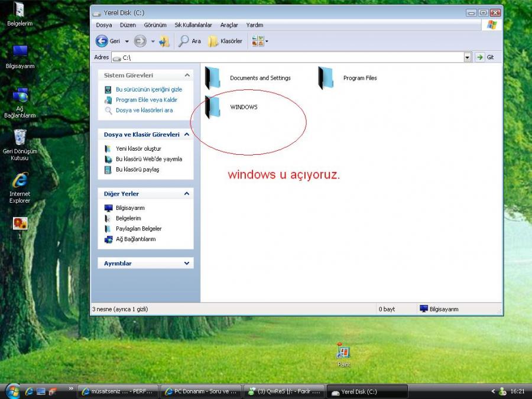This screenshot has width=532, height=399.
Task: Collapse the Sistem Görevleri panel
Action: pyautogui.click(x=187, y=76)
